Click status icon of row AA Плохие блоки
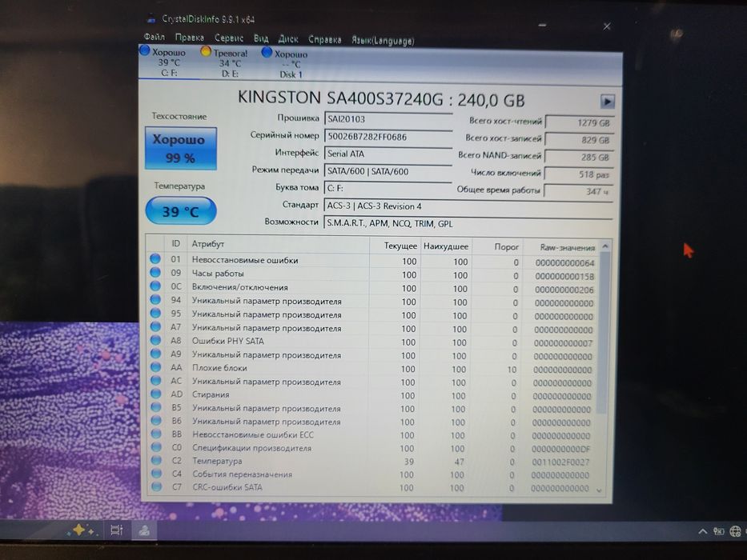This screenshot has width=747, height=560. (x=155, y=366)
